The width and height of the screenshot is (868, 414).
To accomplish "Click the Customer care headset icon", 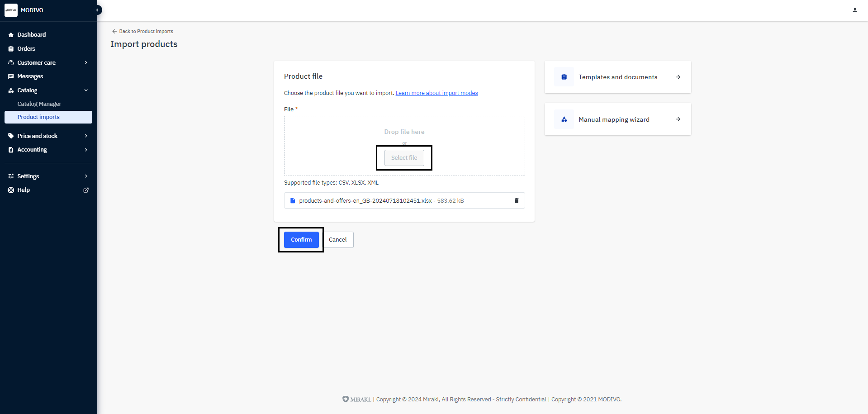I will [x=11, y=63].
